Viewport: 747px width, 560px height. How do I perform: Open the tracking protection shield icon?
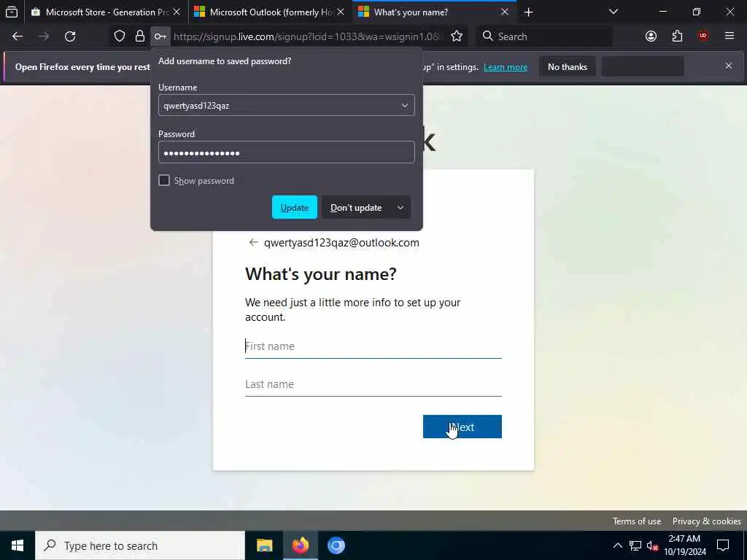coord(120,36)
